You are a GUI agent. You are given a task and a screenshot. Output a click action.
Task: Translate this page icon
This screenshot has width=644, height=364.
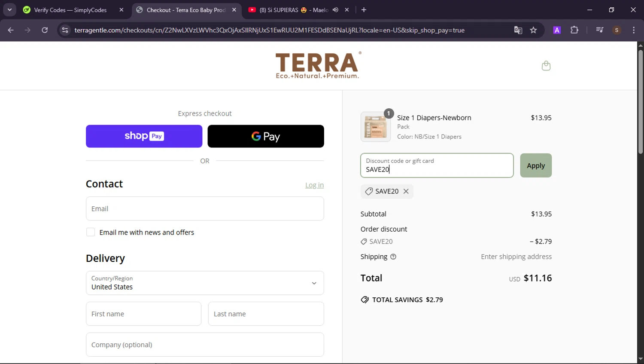(518, 30)
